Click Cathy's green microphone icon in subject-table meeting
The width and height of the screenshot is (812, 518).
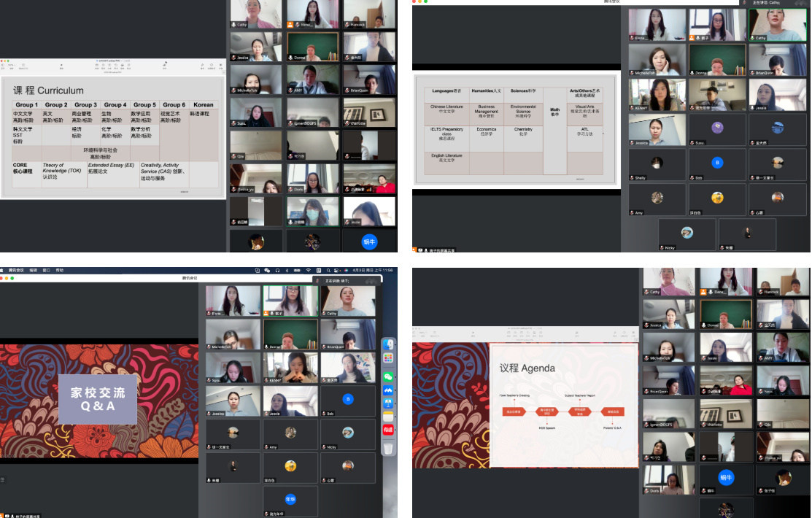752,38
